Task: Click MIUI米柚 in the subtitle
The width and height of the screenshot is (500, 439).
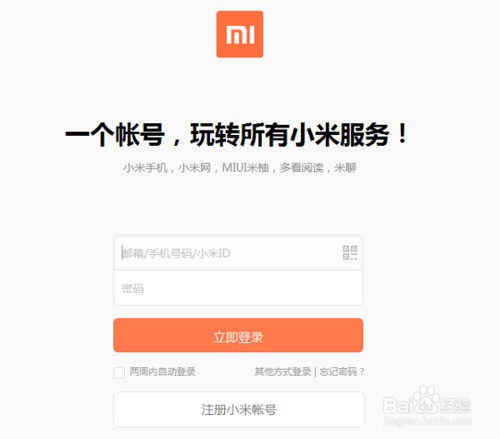Action: point(245,168)
